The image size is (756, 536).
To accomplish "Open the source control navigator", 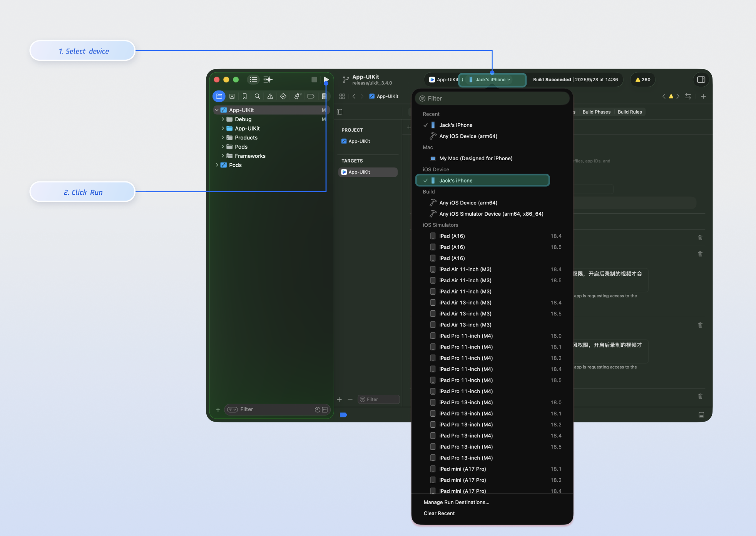I will click(232, 96).
